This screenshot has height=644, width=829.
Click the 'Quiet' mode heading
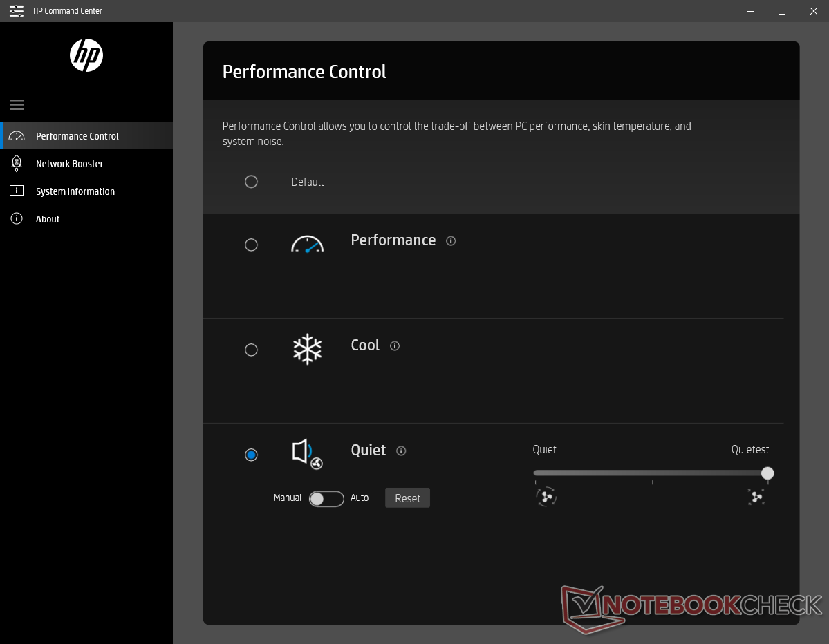369,450
